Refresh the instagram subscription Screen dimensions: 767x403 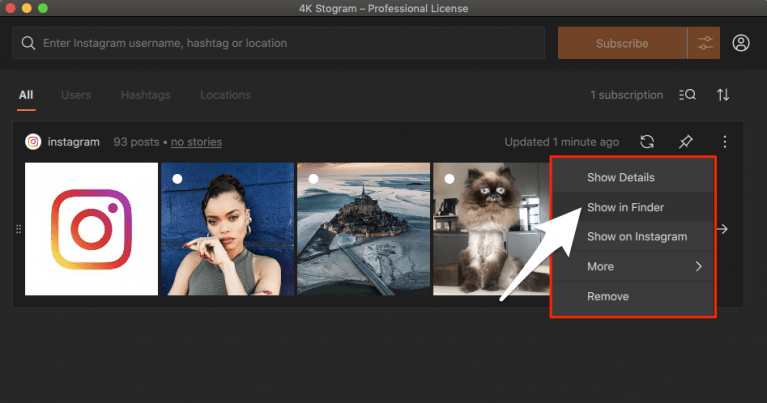pos(647,142)
